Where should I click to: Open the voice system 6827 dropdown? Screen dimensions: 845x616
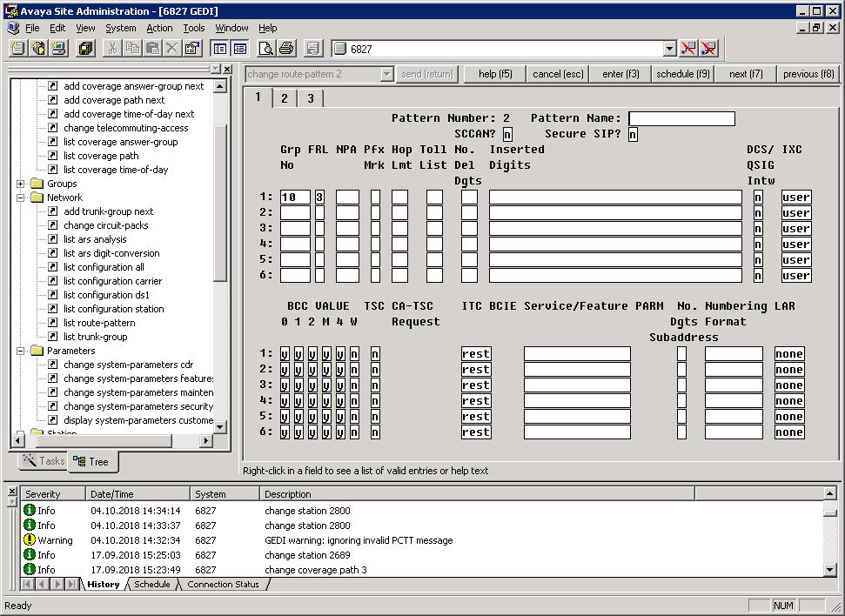pos(669,49)
